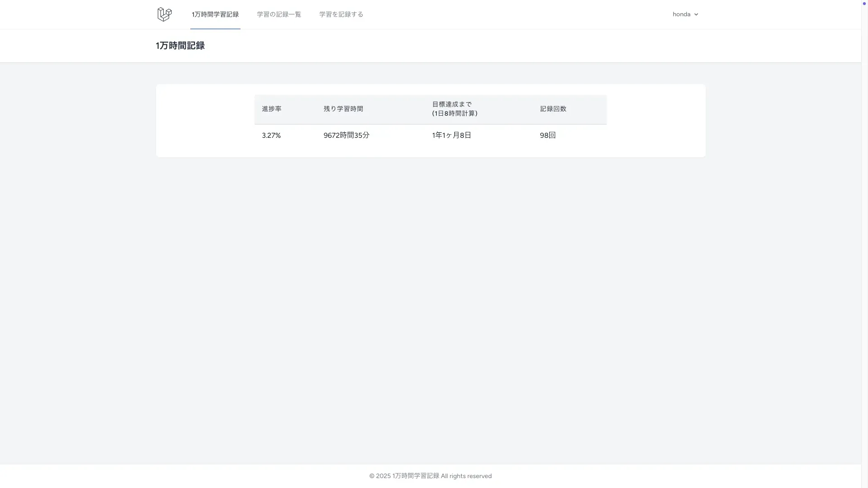Expand the honda user dropdown

[x=685, y=14]
